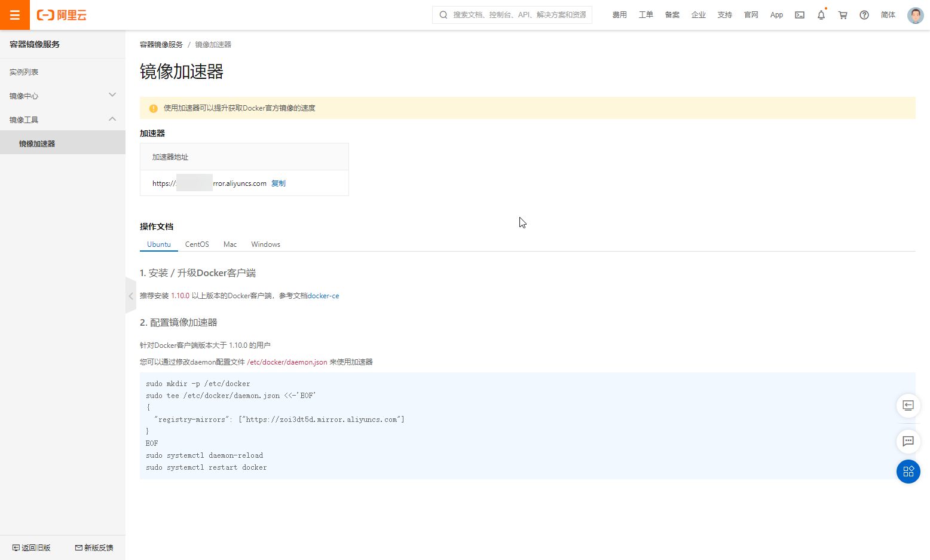Copy the accelerator address via 复制
Viewport: 930px width, 560px height.
[279, 183]
